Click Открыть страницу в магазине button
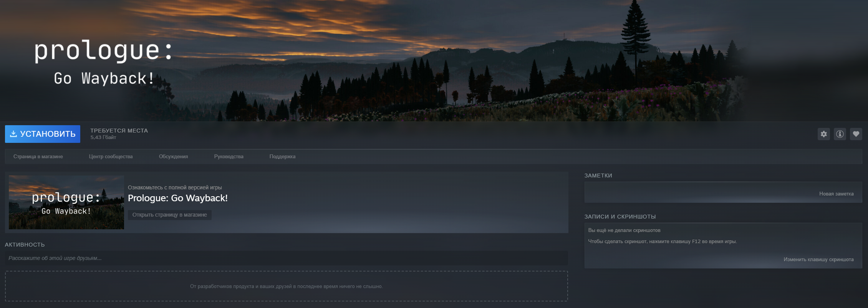 pyautogui.click(x=170, y=215)
